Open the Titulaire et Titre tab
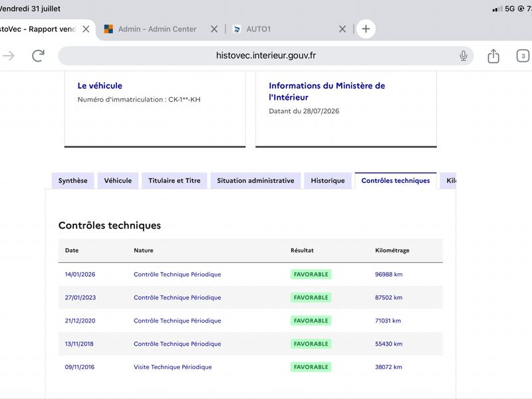532x399 pixels. pyautogui.click(x=174, y=180)
